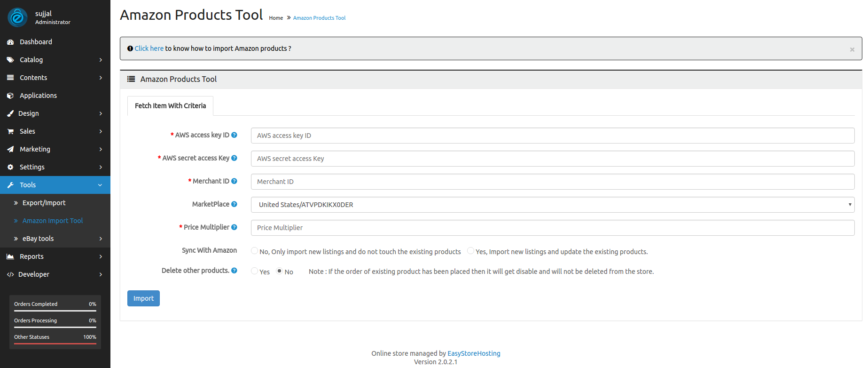Expand the Catalog menu chevron
Image resolution: width=868 pixels, height=368 pixels.
point(101,60)
